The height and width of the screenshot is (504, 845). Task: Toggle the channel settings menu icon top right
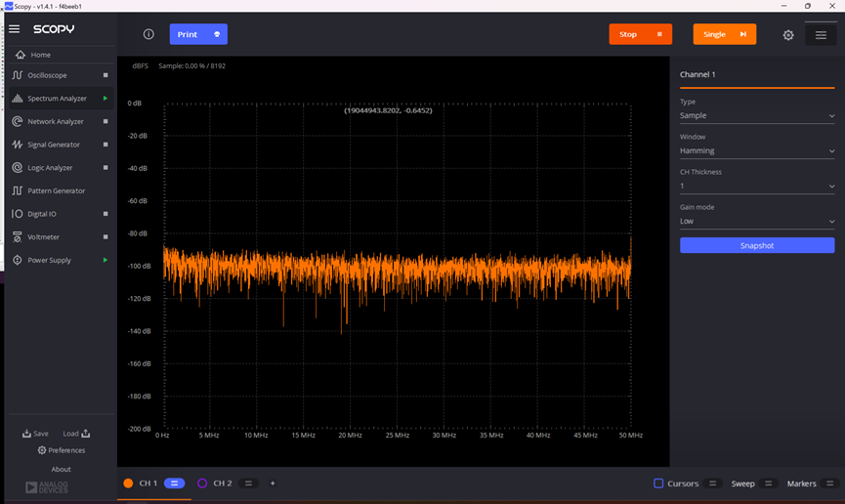click(821, 35)
